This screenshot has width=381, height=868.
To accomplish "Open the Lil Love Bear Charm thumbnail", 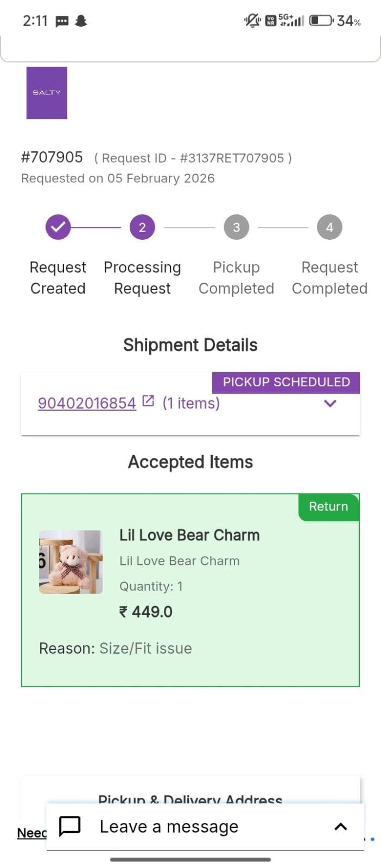I will click(71, 562).
